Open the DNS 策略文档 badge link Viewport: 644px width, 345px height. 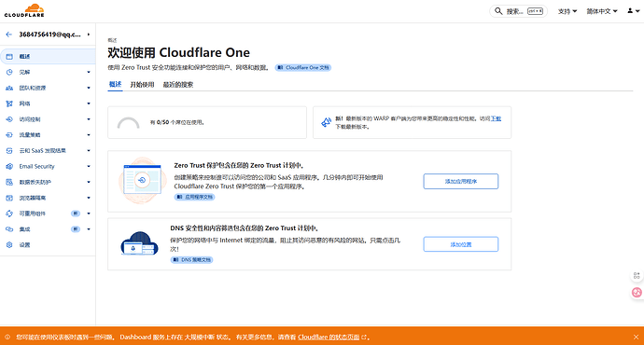192,259
